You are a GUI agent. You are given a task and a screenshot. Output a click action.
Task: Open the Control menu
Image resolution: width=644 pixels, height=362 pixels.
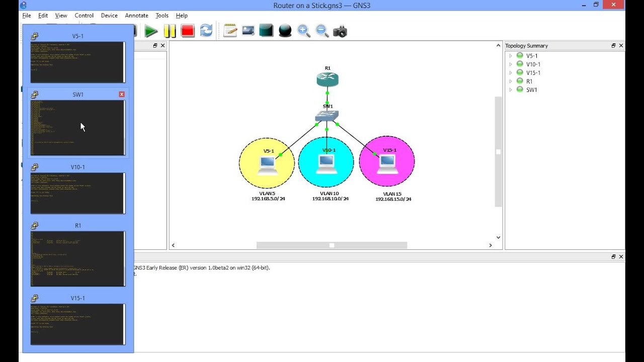point(84,16)
